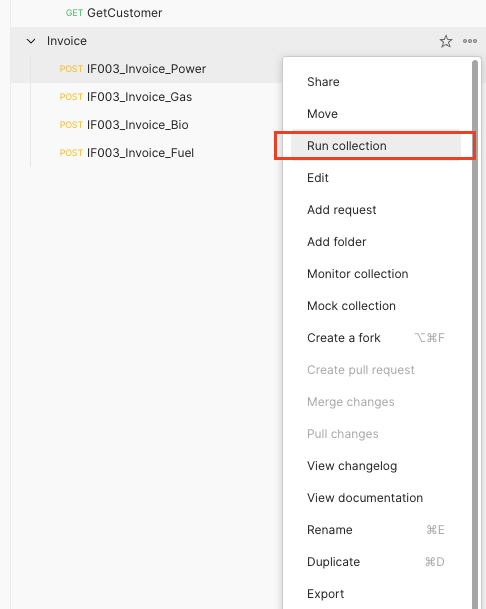Open the Invoice three-dots options menu
Image resolution: width=486 pixels, height=609 pixels.
470,41
